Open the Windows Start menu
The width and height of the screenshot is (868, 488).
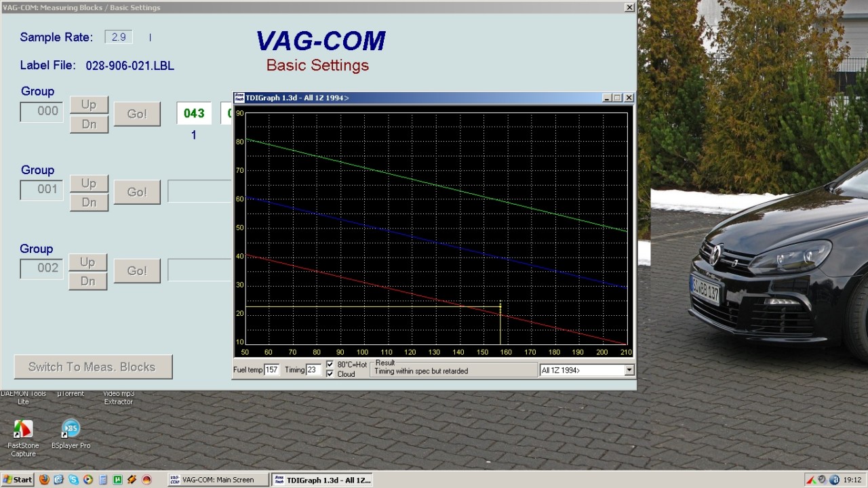(x=18, y=480)
